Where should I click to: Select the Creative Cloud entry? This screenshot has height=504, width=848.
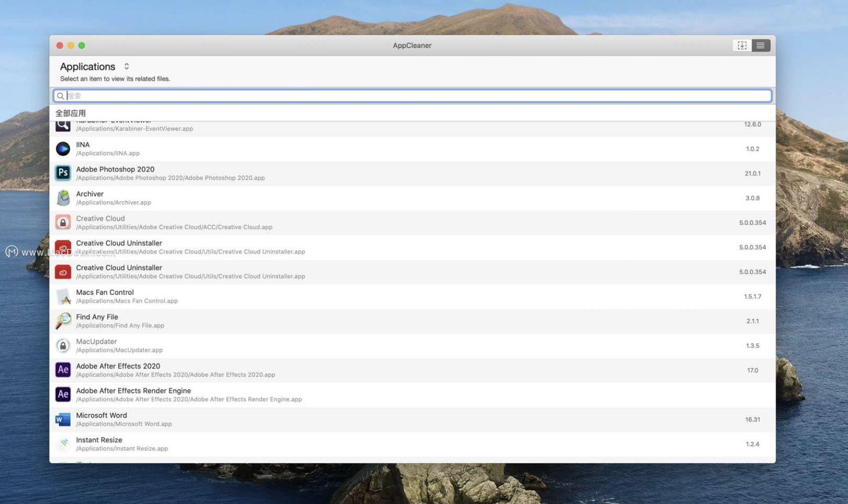[412, 223]
